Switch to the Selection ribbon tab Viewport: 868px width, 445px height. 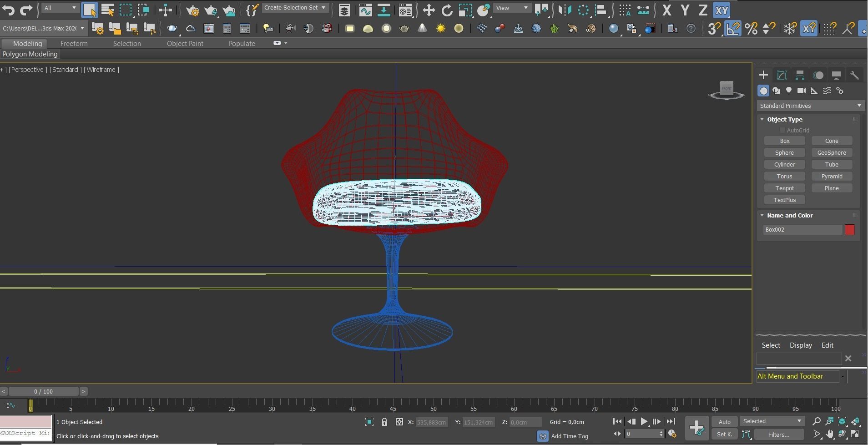[127, 43]
